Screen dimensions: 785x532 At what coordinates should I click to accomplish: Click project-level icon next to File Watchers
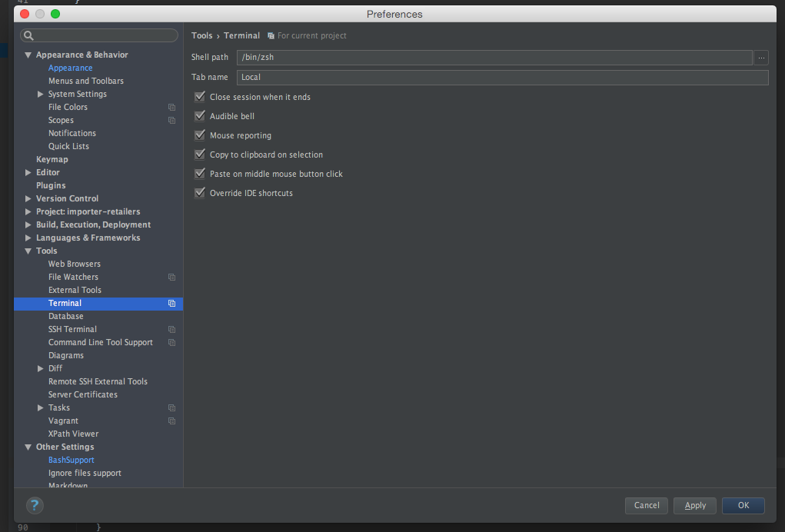(171, 277)
